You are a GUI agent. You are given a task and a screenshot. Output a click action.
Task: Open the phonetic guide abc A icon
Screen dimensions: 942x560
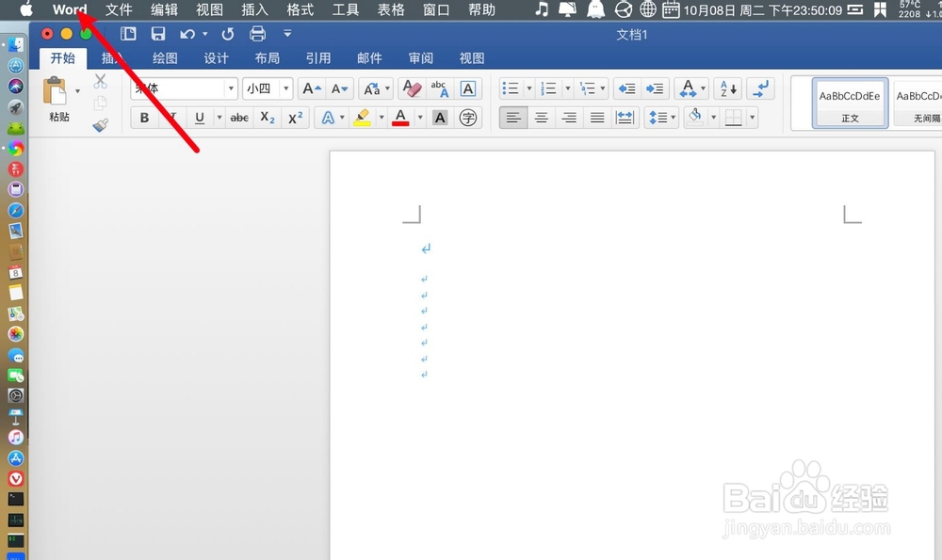440,88
